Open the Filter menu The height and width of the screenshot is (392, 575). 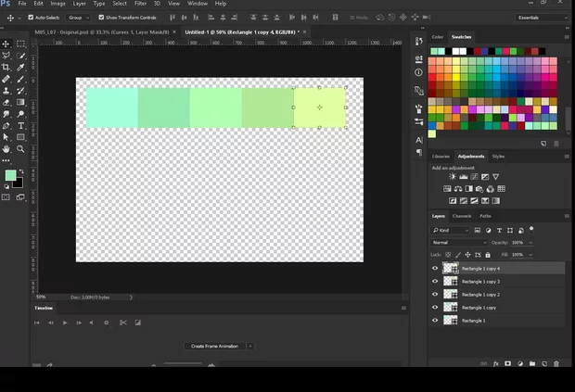[x=140, y=4]
